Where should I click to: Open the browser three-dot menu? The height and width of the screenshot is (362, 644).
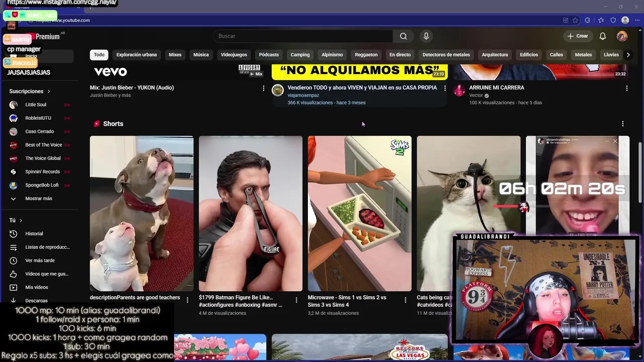click(x=637, y=20)
